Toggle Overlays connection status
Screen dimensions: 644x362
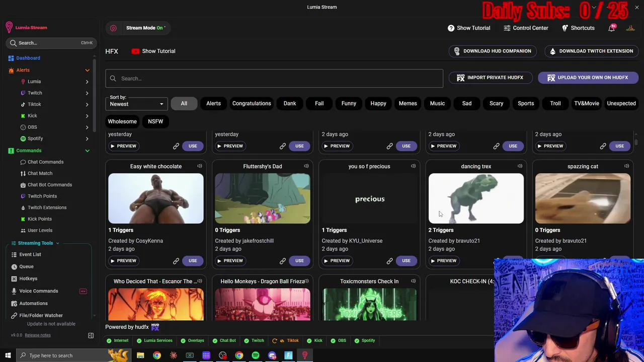(x=192, y=340)
